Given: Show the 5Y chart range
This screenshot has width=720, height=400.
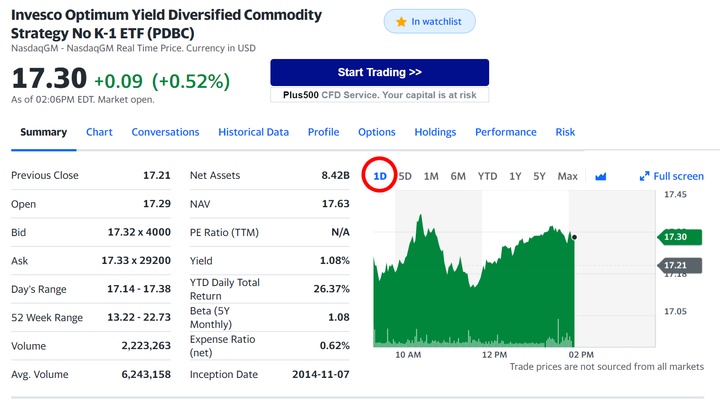Looking at the screenshot, I should [x=539, y=176].
